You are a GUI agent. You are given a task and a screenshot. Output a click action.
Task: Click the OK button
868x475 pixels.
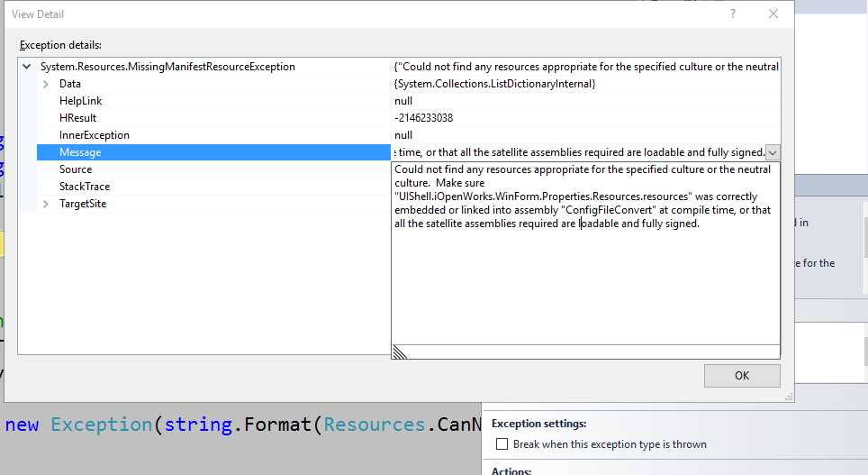[x=742, y=376]
